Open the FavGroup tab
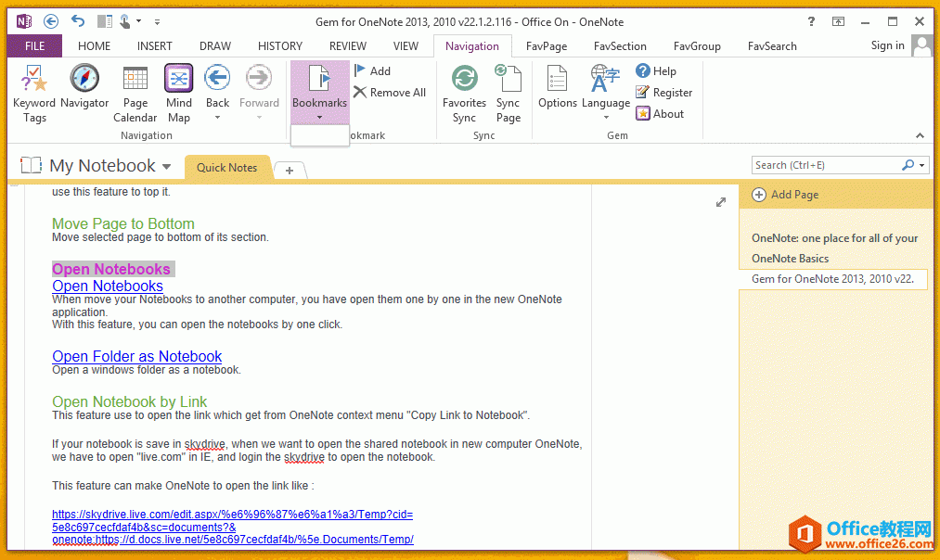 coord(697,46)
